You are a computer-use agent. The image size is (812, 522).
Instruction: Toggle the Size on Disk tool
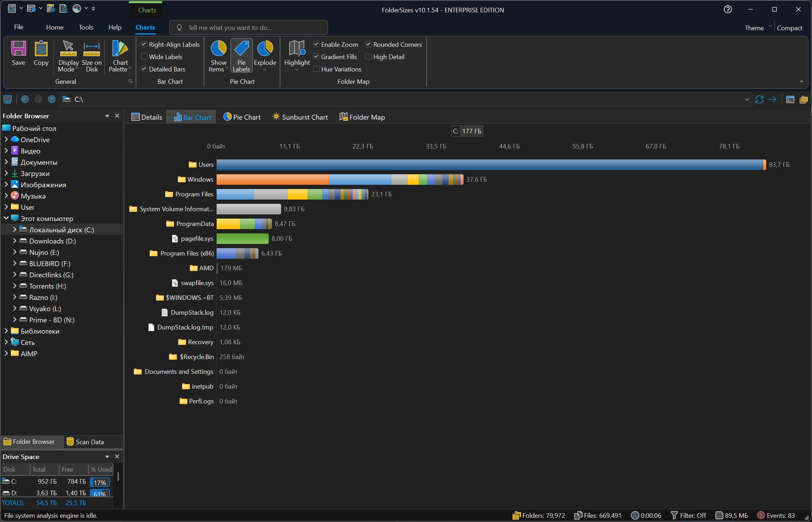pos(92,56)
